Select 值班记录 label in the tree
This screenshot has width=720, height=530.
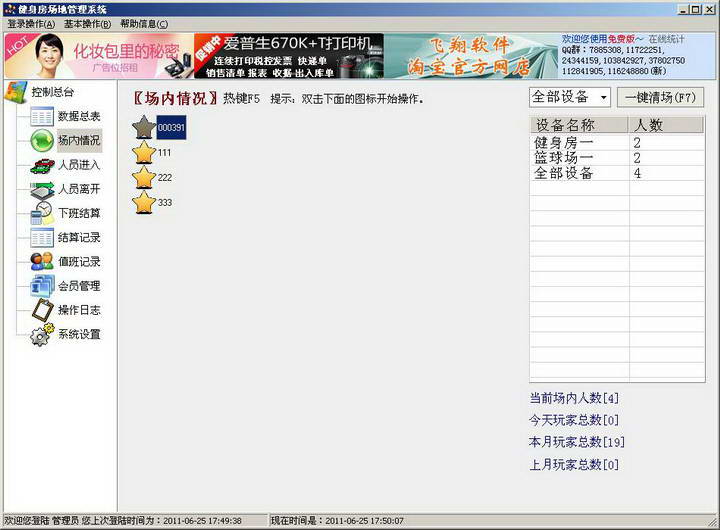[x=79, y=261]
